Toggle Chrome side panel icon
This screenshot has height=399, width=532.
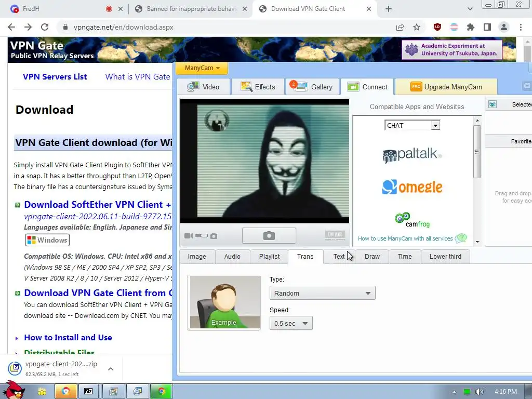(487, 27)
